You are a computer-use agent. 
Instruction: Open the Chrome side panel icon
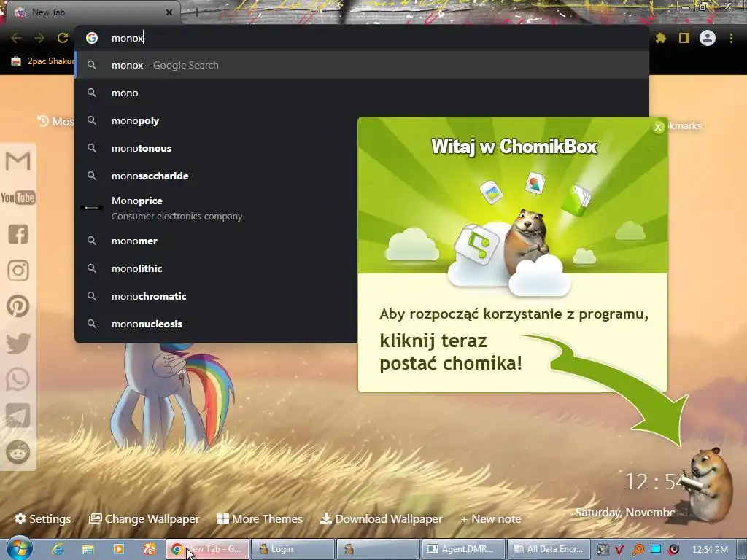pyautogui.click(x=684, y=38)
